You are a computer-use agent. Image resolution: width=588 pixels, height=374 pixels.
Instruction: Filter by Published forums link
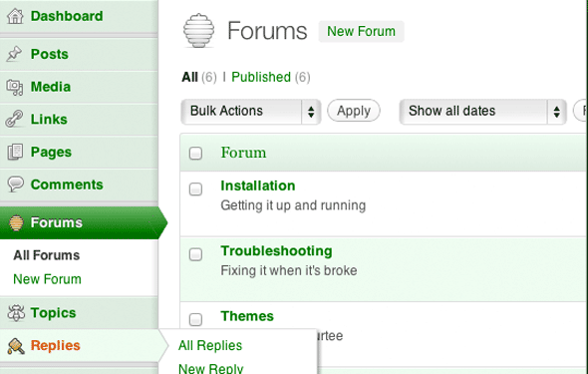tap(261, 77)
